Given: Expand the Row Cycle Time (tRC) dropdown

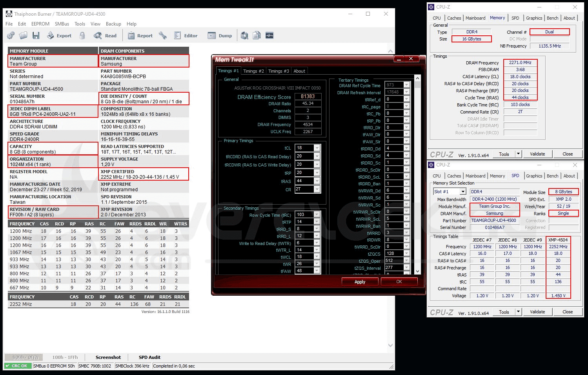Looking at the screenshot, I should click(x=317, y=215).
